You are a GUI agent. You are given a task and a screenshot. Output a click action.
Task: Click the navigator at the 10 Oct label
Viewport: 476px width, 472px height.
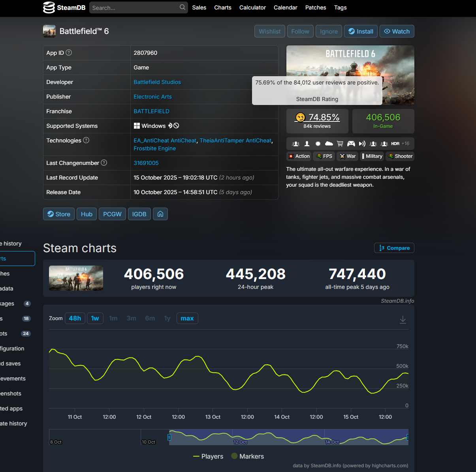pos(149,442)
